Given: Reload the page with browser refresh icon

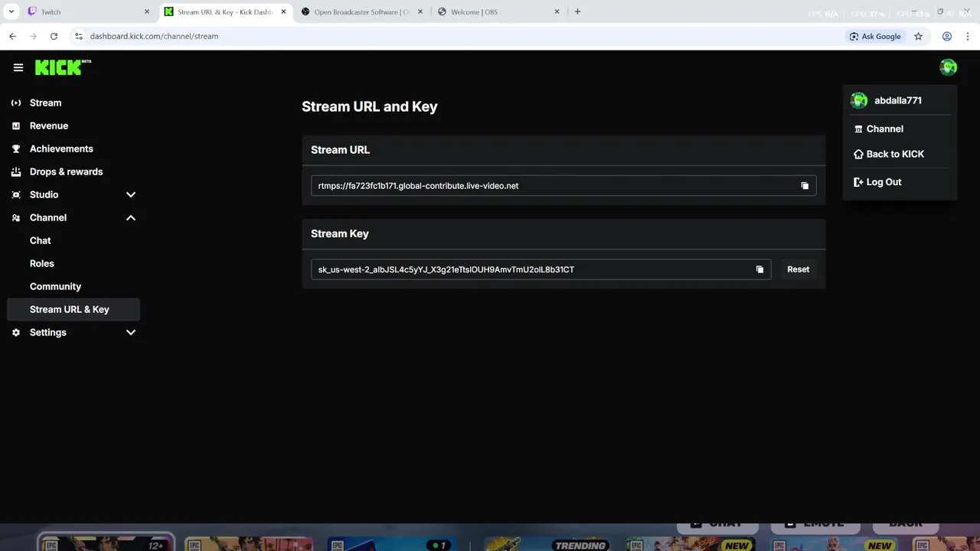Looking at the screenshot, I should tap(54, 36).
